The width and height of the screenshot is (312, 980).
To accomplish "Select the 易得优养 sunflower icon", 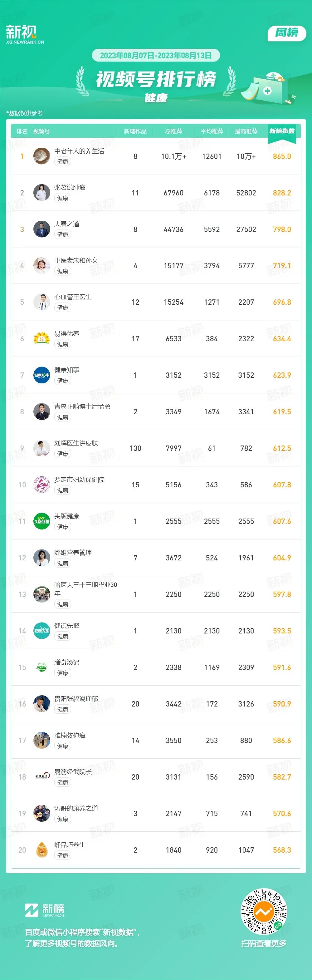I will [x=41, y=339].
